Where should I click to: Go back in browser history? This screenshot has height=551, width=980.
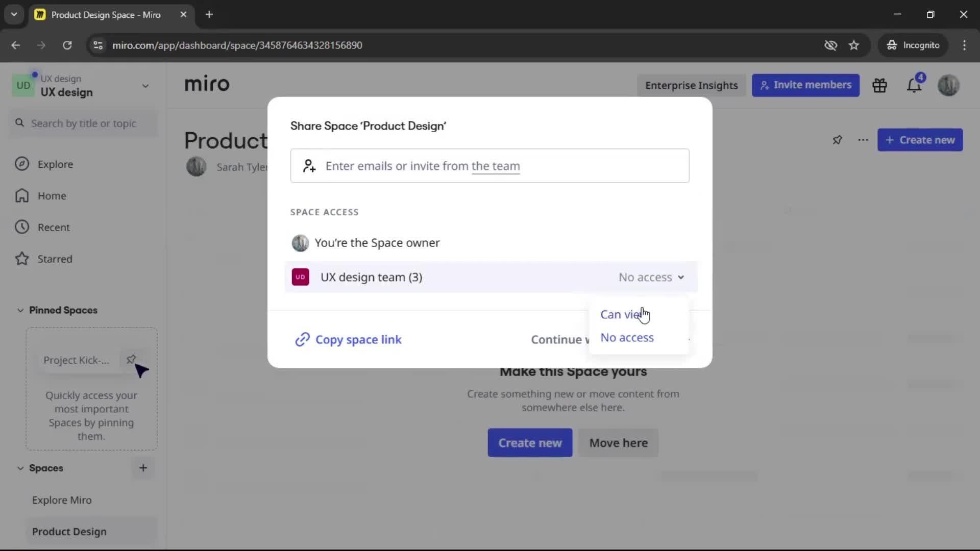(x=16, y=45)
